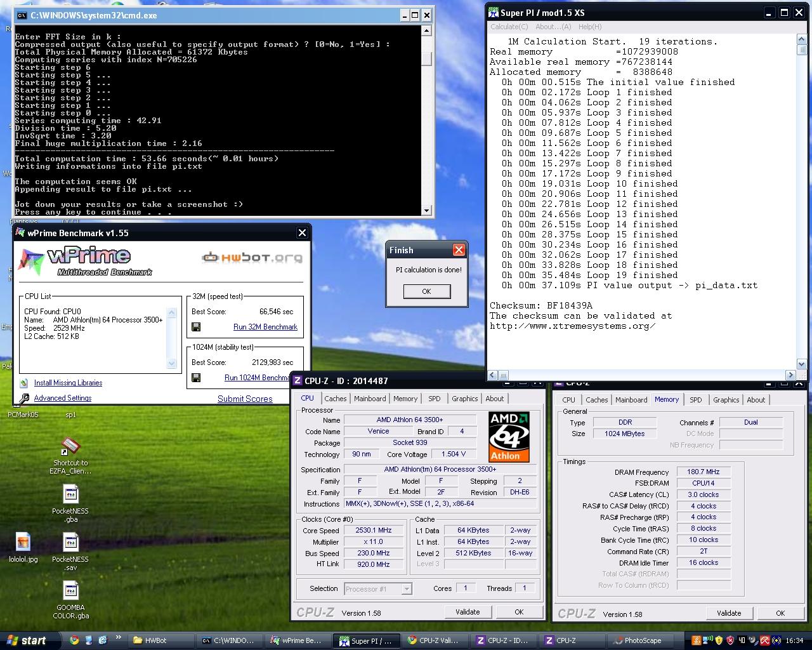Switch to the Graphics tab in CPU-Z ID window
This screenshot has height=650, width=812.
465,399
